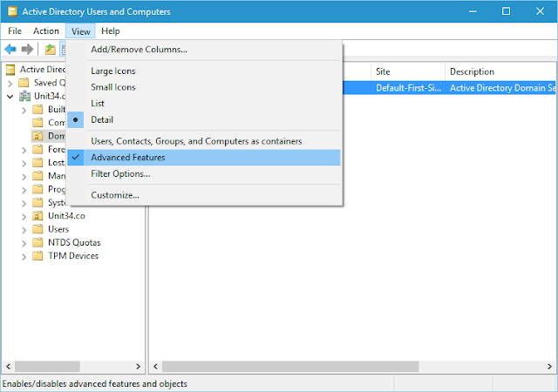Click the TPM Devices folder icon
Image resolution: width=558 pixels, height=392 pixels.
click(37, 256)
